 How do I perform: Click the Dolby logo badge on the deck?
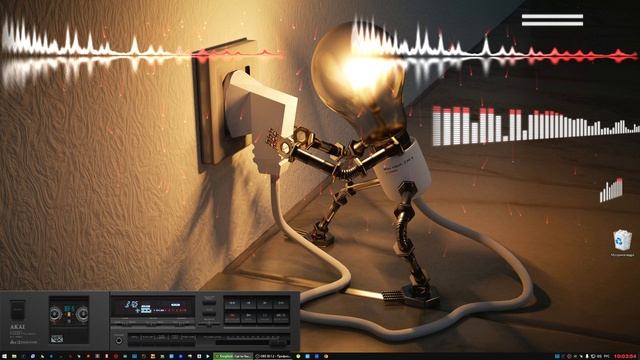56,339
